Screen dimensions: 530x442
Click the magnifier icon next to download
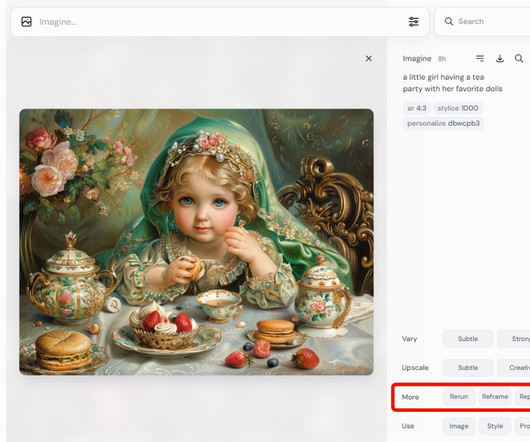pos(519,58)
